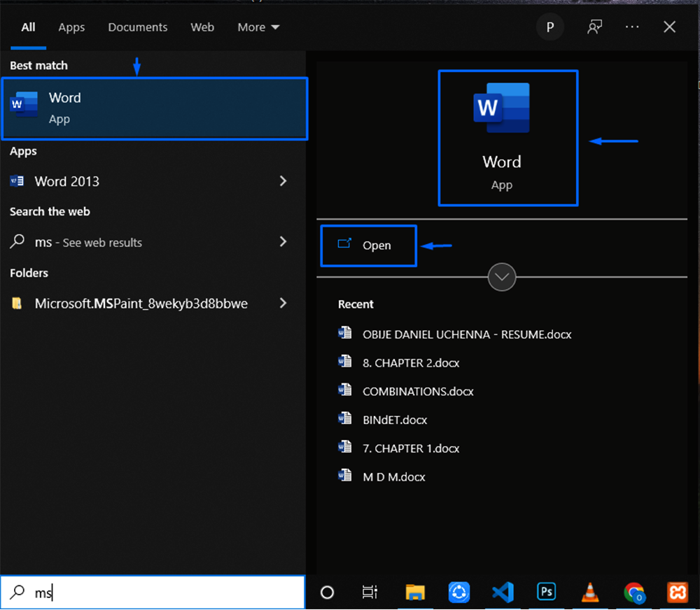Expand the MSPaint folder result arrow
This screenshot has width=700, height=610.
[x=283, y=304]
